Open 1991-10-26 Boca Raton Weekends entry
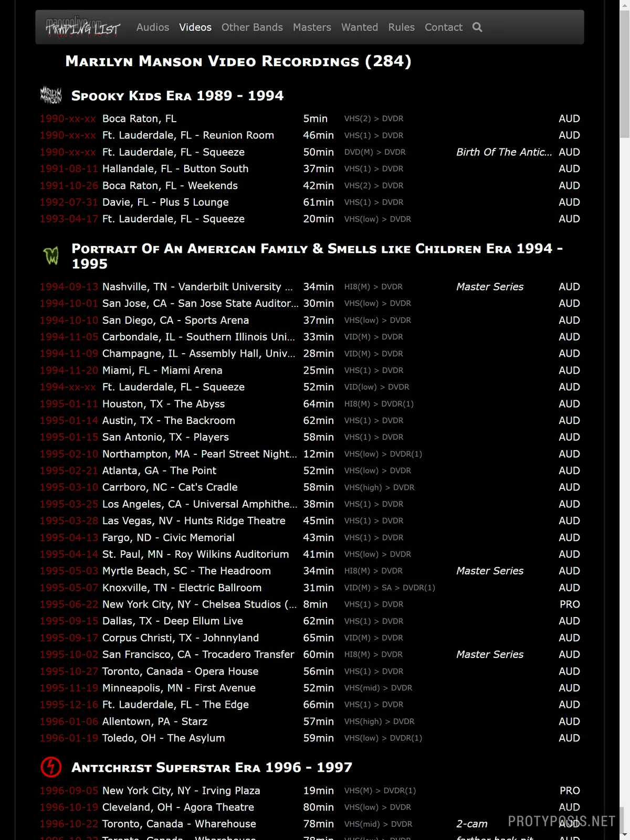 click(310, 185)
